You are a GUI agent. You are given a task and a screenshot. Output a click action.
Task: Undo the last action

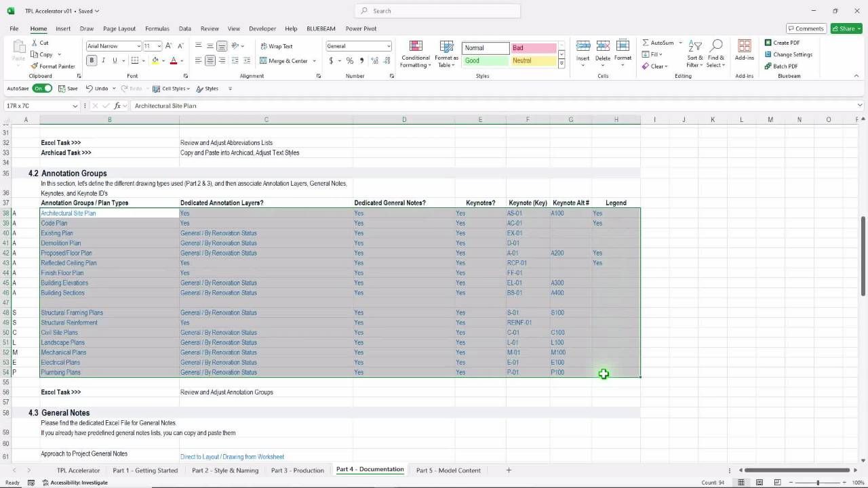[98, 88]
